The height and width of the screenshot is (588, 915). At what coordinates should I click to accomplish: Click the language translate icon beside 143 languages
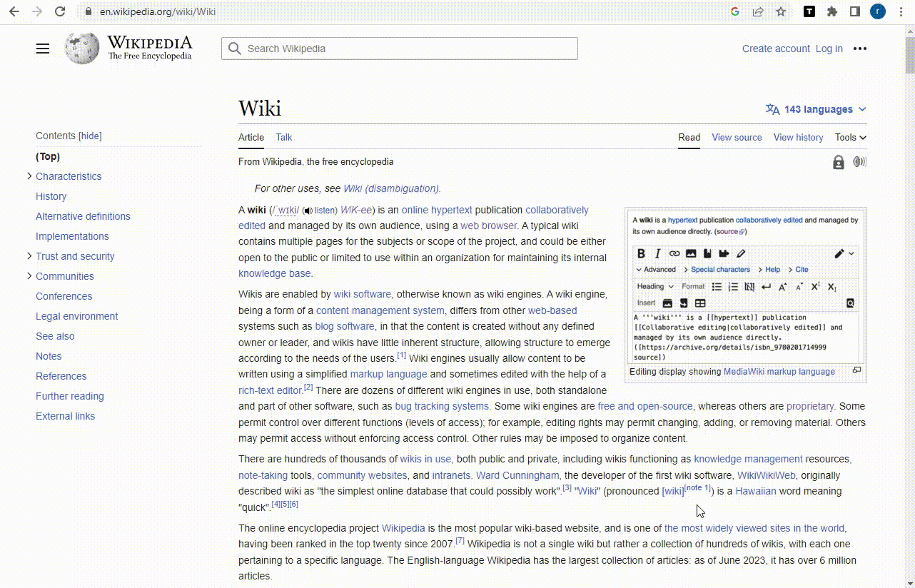tap(772, 109)
